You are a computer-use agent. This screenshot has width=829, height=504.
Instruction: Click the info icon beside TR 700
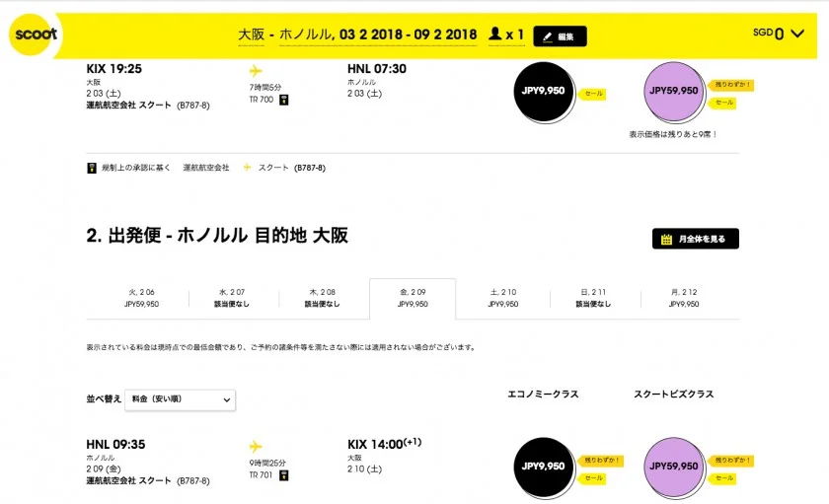click(x=284, y=100)
